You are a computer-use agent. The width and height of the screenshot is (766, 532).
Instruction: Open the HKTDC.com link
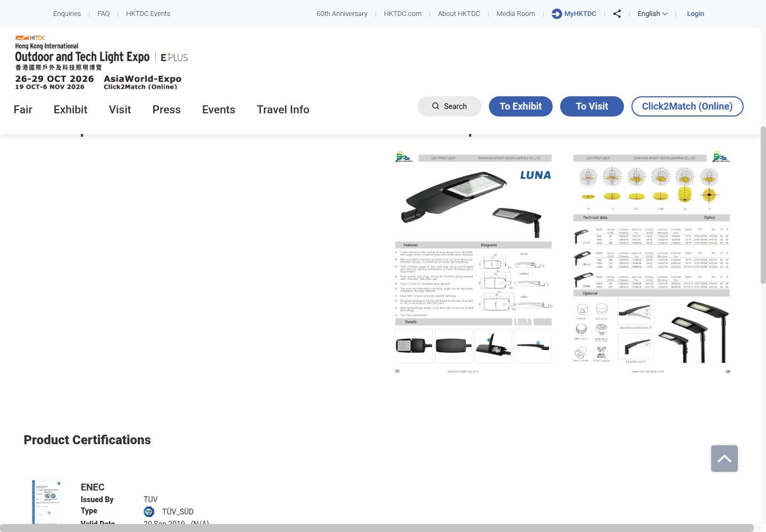click(x=403, y=14)
